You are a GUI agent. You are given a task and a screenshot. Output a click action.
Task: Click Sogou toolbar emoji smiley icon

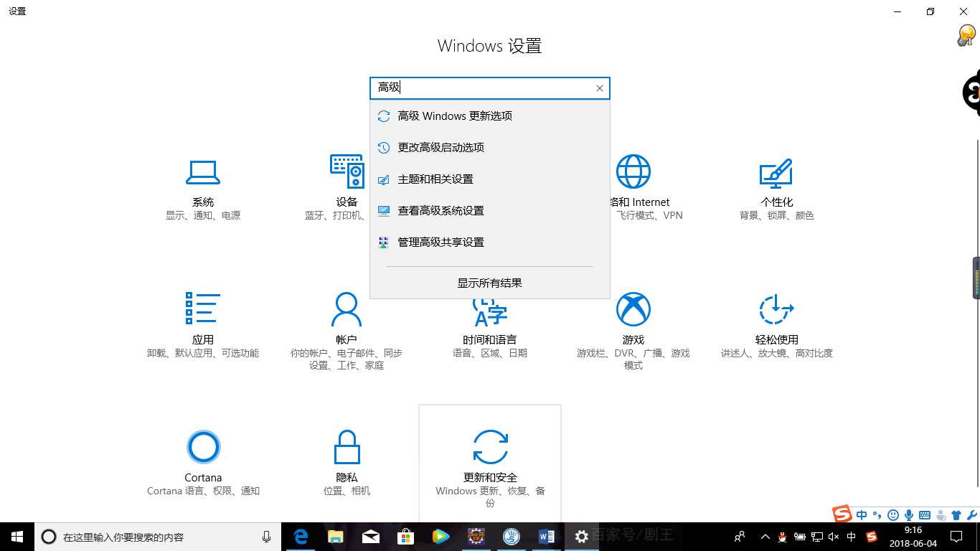(x=893, y=515)
